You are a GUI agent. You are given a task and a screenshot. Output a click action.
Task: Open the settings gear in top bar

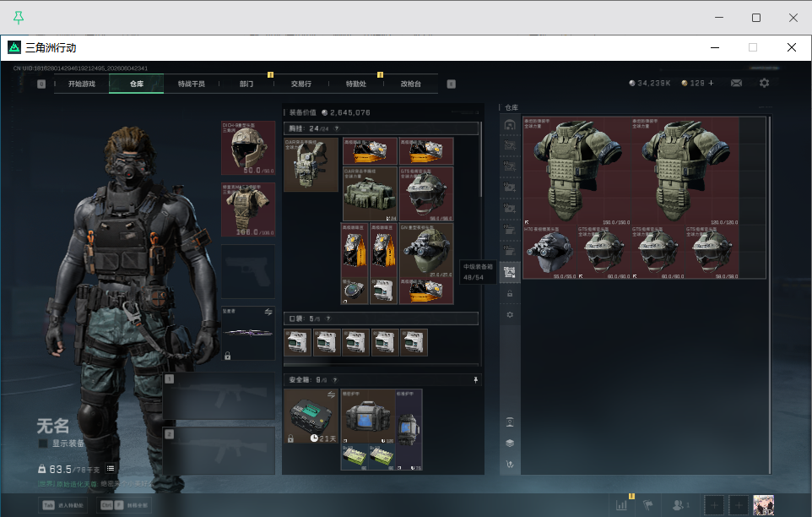coord(764,83)
